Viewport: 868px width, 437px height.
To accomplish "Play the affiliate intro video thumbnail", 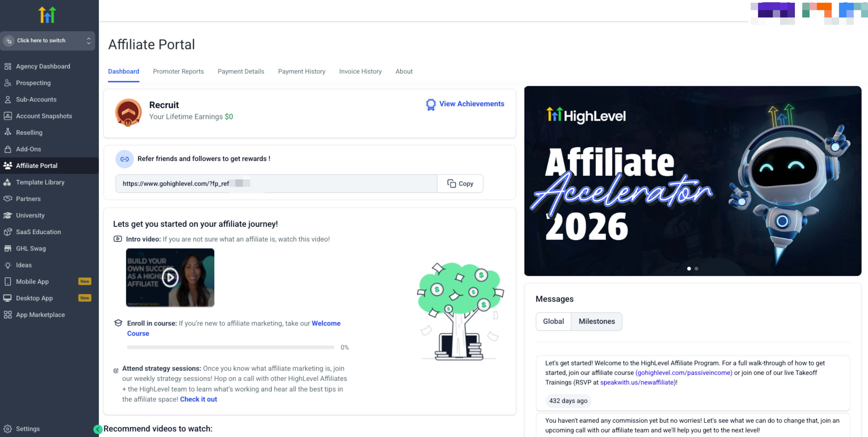I will (170, 277).
